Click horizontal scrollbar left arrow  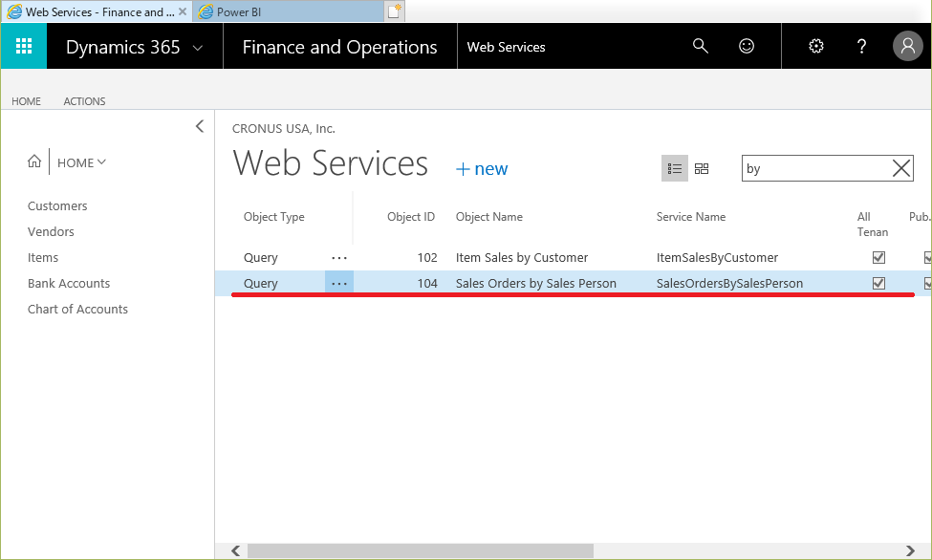(x=236, y=550)
